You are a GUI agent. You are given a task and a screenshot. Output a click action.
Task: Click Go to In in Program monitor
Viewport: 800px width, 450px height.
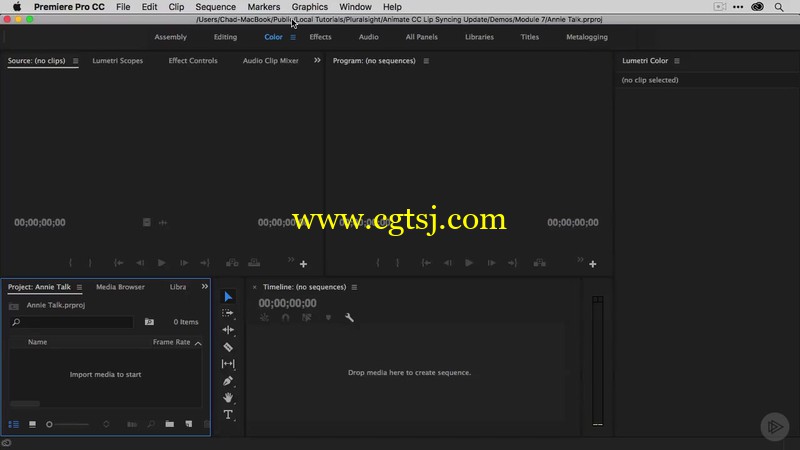click(426, 263)
